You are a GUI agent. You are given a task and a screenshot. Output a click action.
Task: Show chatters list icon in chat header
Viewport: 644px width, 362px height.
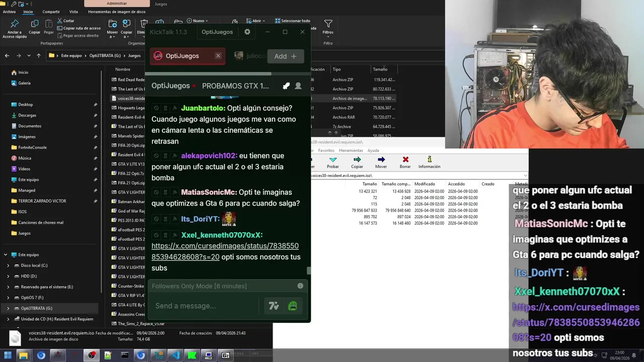[x=298, y=86]
